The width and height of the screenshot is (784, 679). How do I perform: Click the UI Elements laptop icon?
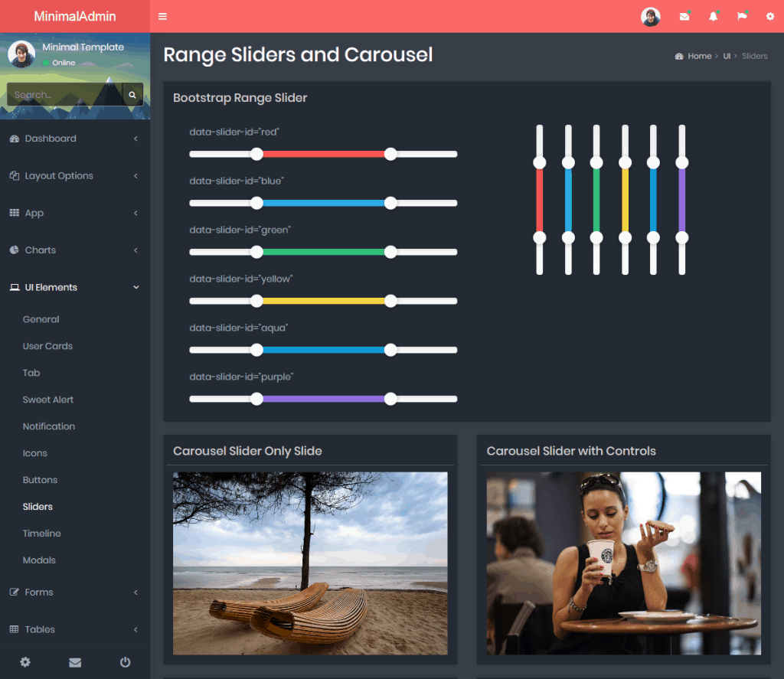(x=15, y=288)
